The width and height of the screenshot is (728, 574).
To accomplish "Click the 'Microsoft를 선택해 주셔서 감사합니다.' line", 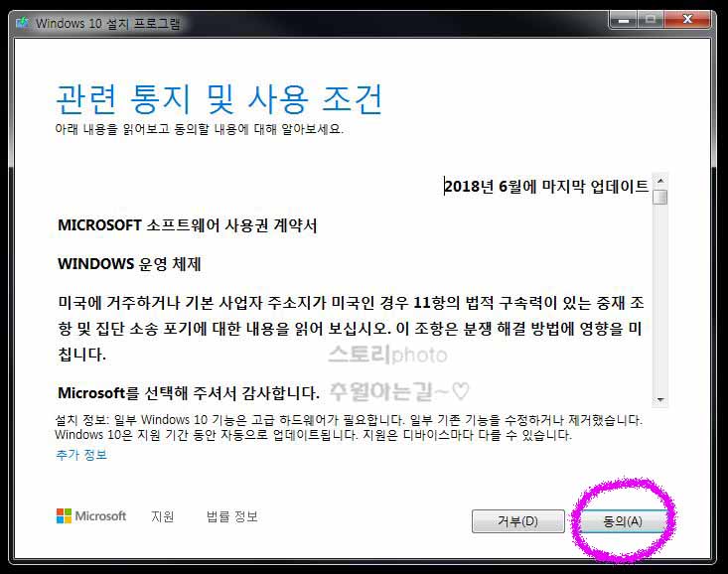I will [189, 393].
